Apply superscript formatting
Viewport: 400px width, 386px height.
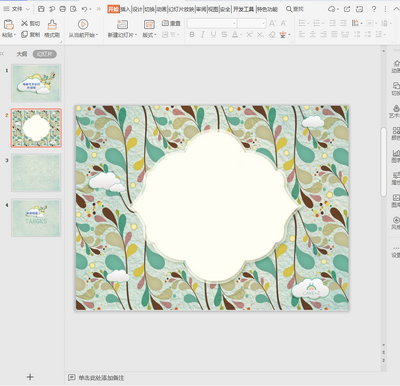(249, 34)
